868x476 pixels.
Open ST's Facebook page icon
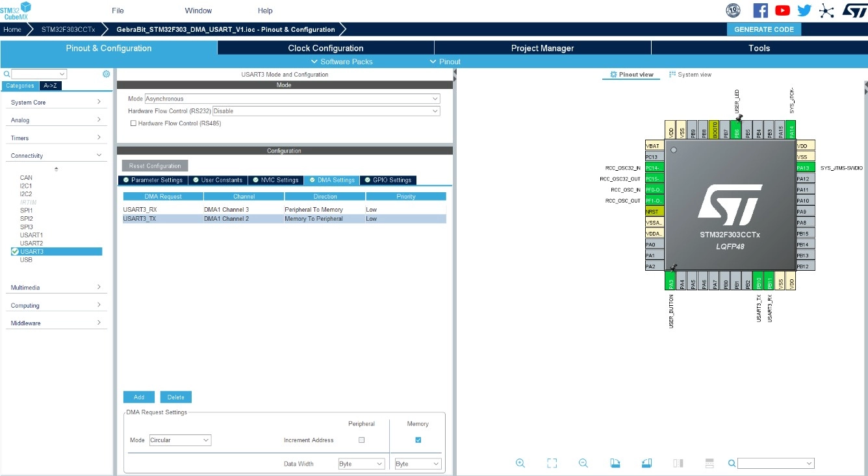pyautogui.click(x=760, y=10)
